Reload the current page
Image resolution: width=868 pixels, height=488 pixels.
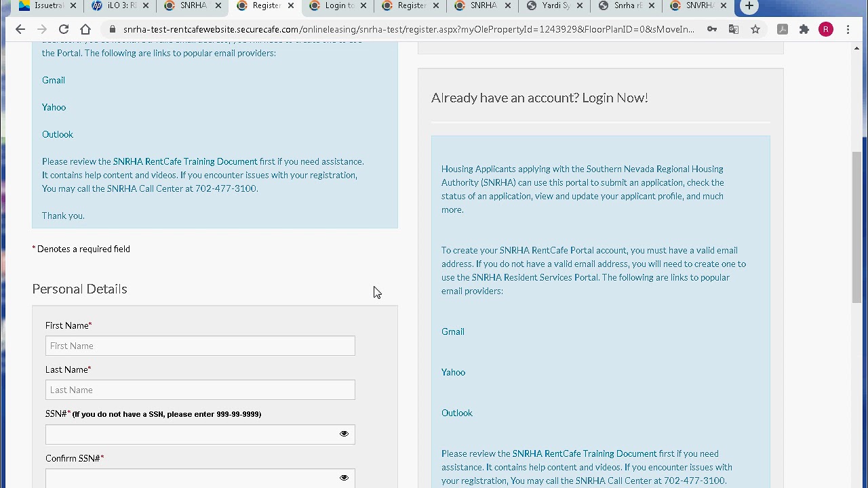click(x=64, y=29)
